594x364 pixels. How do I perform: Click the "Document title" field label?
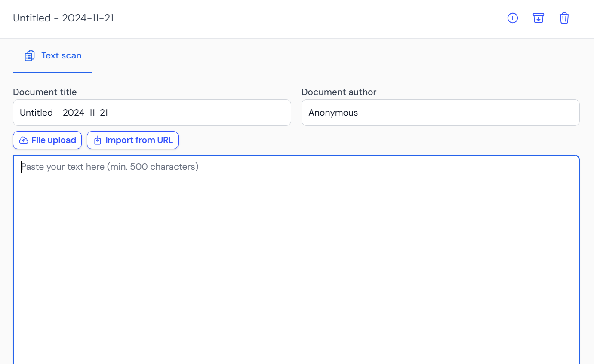tap(45, 92)
